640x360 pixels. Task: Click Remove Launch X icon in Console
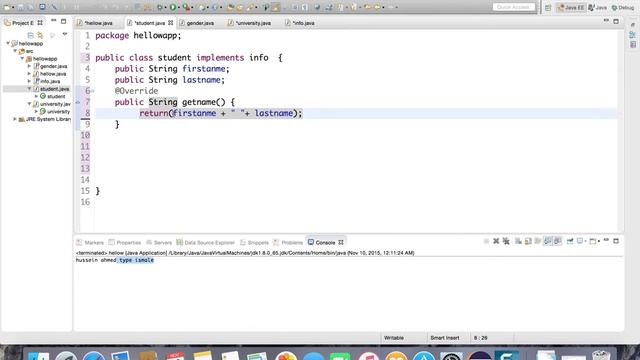pos(496,241)
